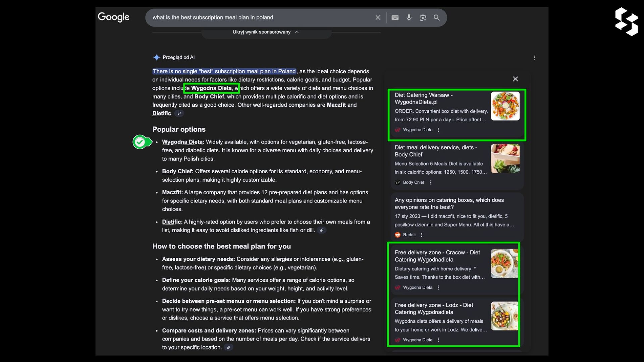The height and width of the screenshot is (362, 644).
Task: Click the Google logo
Action: (x=113, y=17)
